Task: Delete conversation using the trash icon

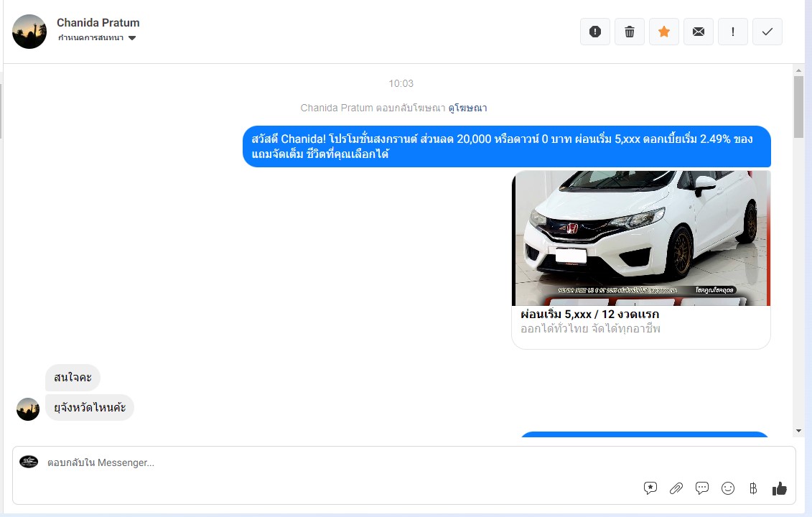Action: click(629, 32)
